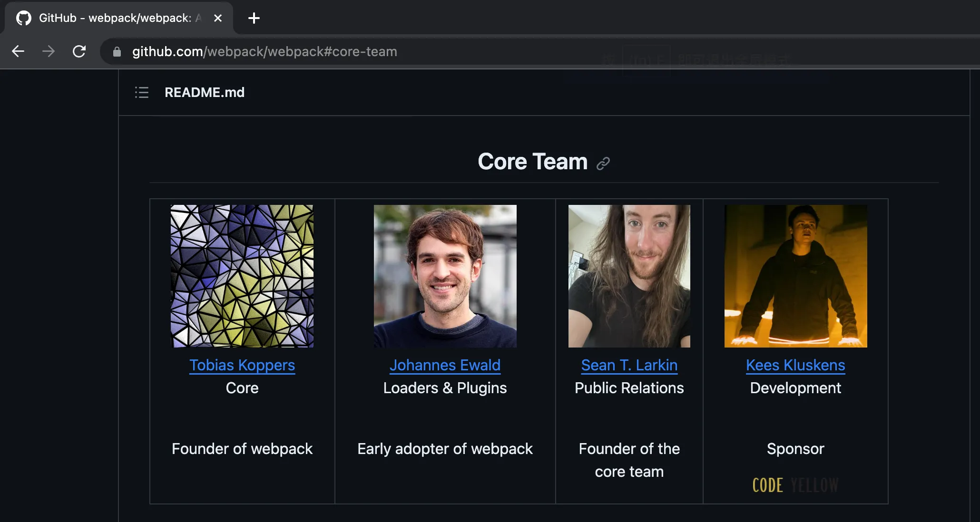Click 'Loaders & Plugins' role text

[x=445, y=388]
